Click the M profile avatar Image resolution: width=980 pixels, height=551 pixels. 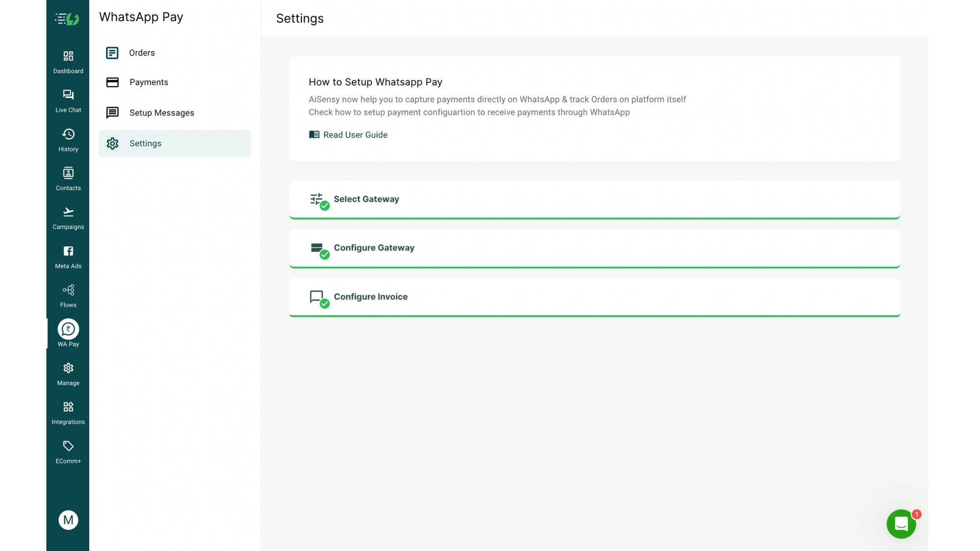click(x=68, y=520)
